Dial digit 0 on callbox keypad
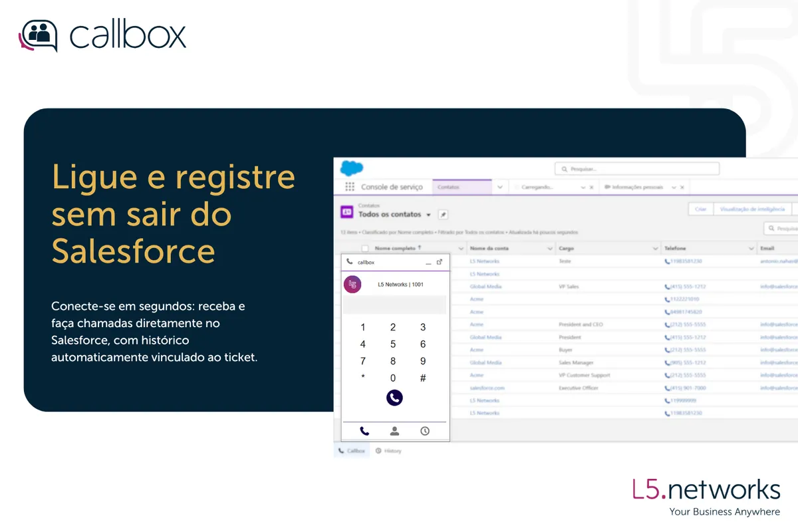Screen dimensions: 798x532 click(393, 378)
